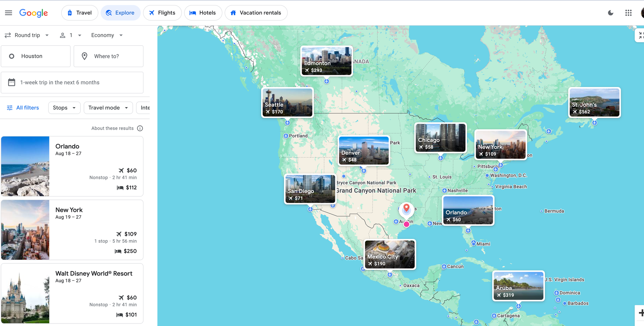Open the Economy cabin class dropdown
The height and width of the screenshot is (326, 644).
point(107,35)
